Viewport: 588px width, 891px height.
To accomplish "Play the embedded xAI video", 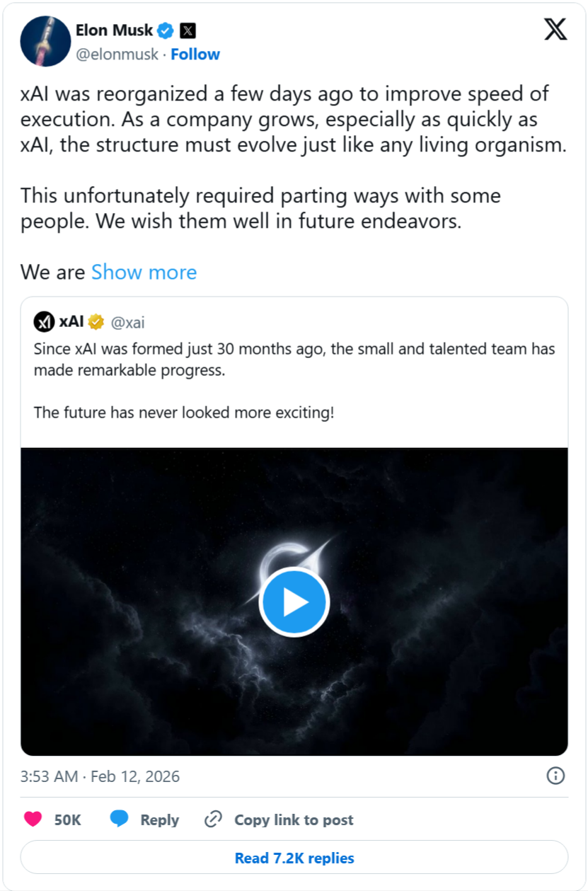I will coord(294,602).
